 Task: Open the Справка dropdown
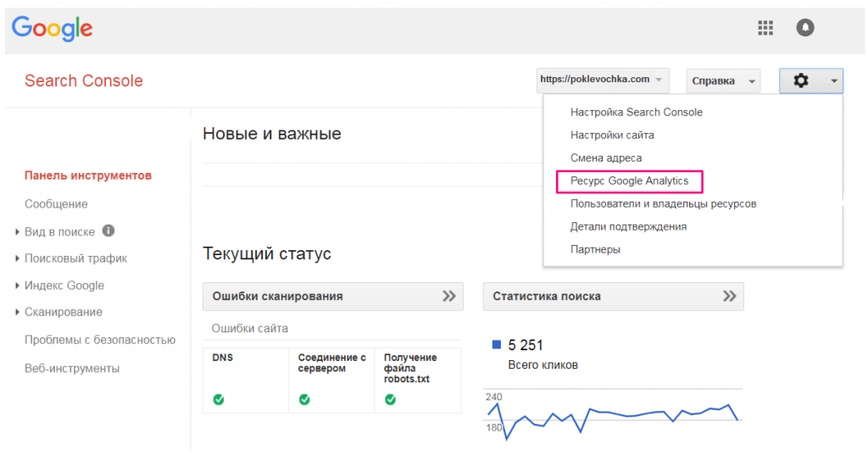[x=722, y=81]
